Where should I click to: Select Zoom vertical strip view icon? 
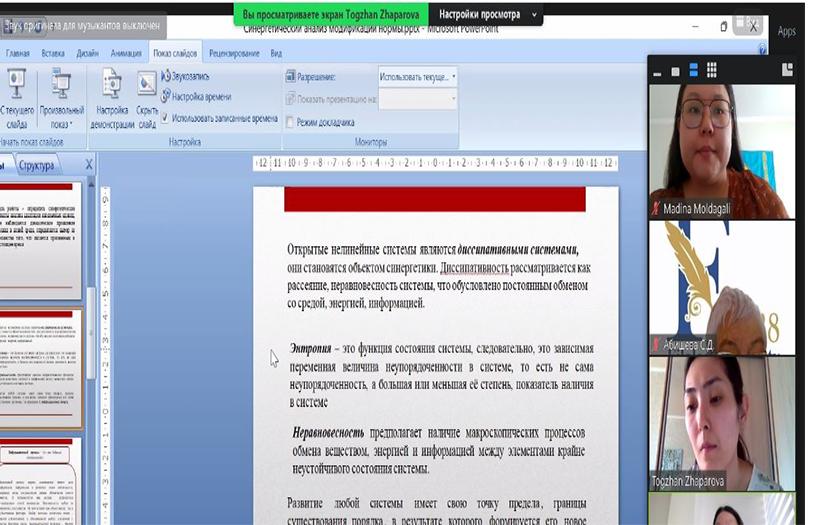pyautogui.click(x=693, y=70)
